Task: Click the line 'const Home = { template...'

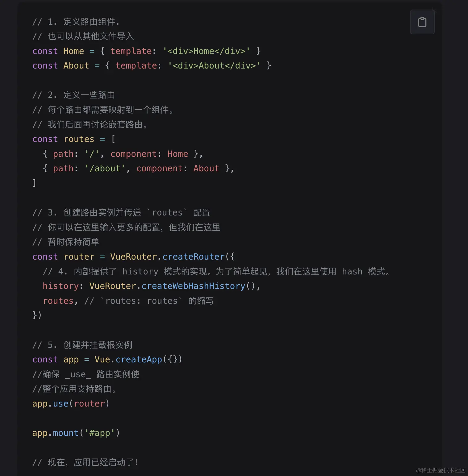Action: 147,51
